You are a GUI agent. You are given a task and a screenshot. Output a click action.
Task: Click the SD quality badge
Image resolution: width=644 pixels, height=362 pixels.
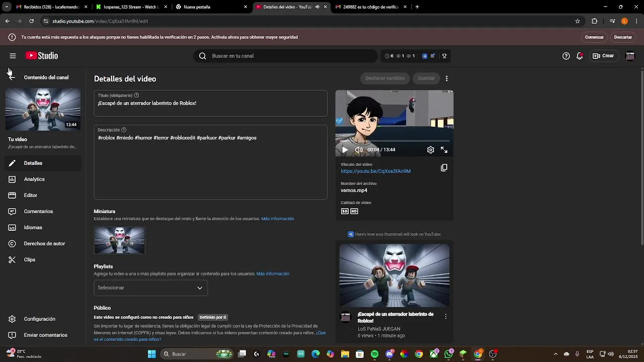coord(345,211)
